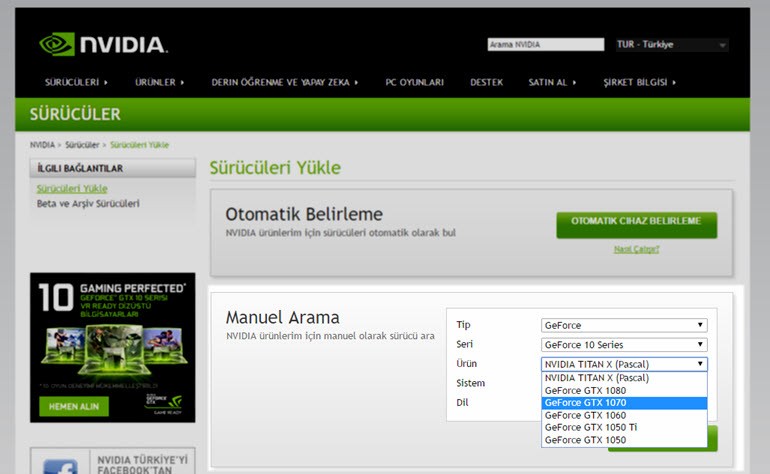
Task: Choose the GeForce GTX 1050 entry
Action: coord(624,440)
